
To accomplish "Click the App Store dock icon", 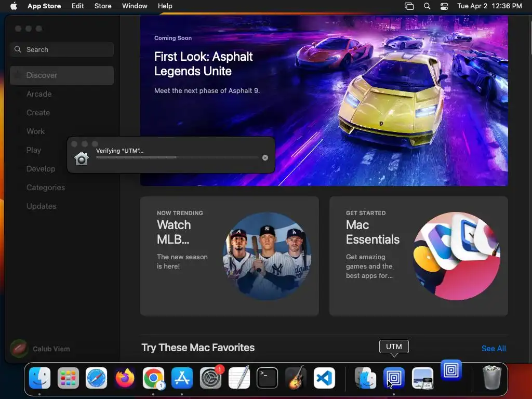I will [x=182, y=378].
